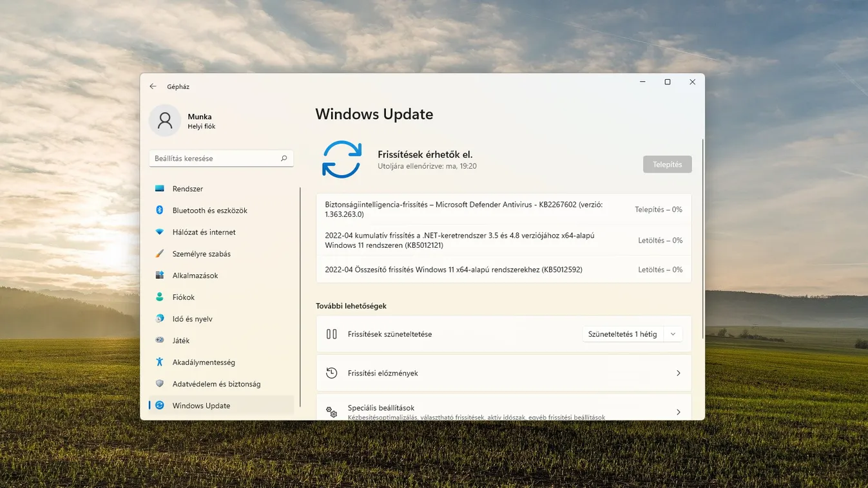Click the Windows Update page title

[374, 115]
